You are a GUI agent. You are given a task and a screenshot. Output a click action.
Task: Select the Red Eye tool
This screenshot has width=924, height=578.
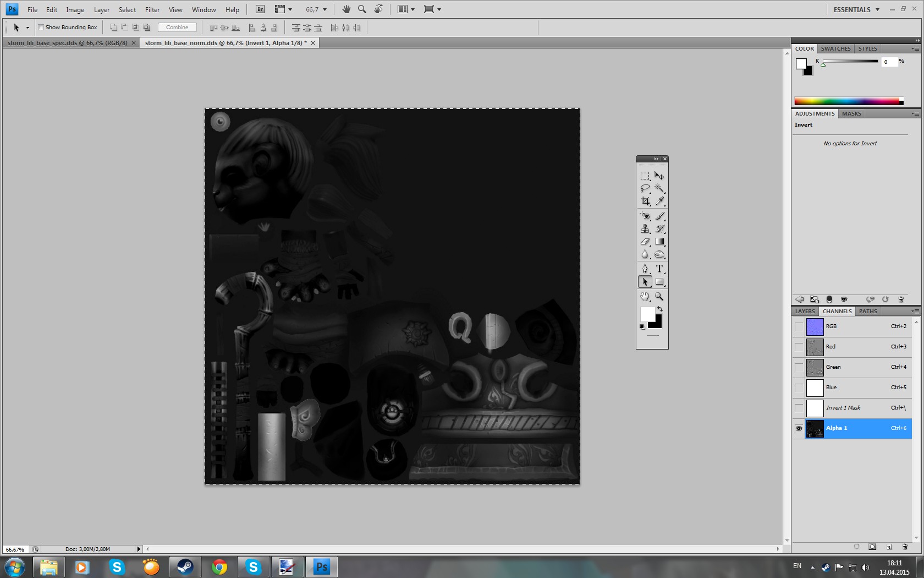tap(645, 216)
